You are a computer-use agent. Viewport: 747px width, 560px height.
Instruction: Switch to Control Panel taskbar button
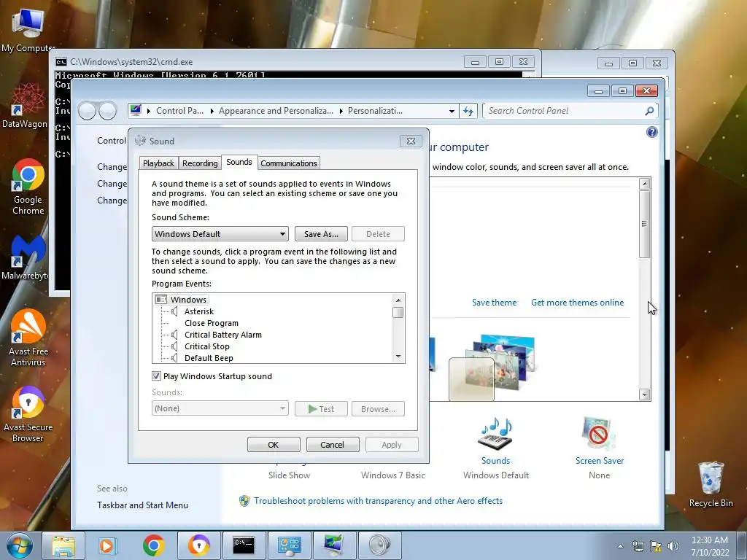point(289,545)
